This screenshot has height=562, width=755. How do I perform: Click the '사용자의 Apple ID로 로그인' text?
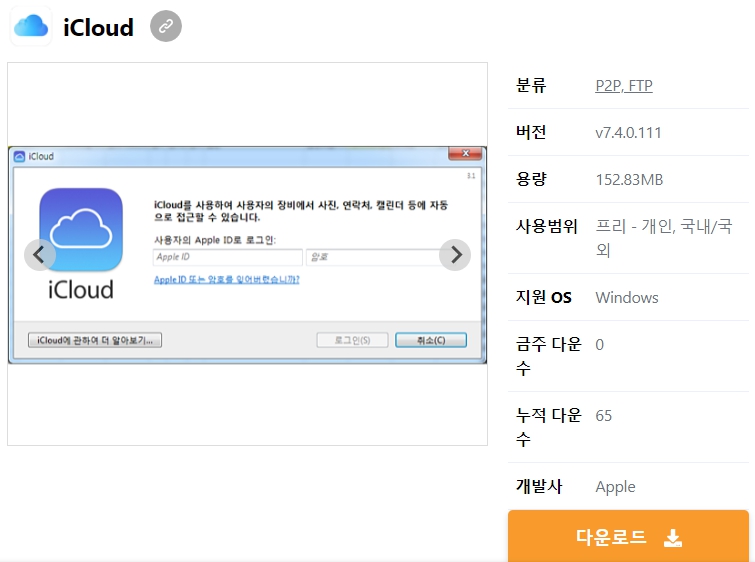(215, 240)
